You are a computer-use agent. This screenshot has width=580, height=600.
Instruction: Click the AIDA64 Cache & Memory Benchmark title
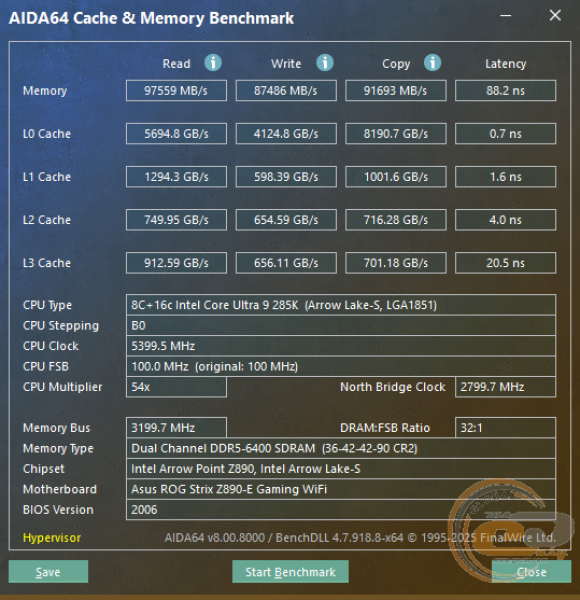[x=152, y=18]
